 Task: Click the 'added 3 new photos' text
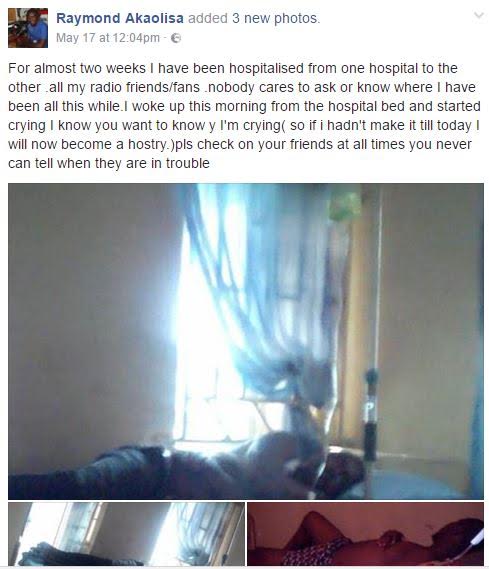(x=254, y=18)
